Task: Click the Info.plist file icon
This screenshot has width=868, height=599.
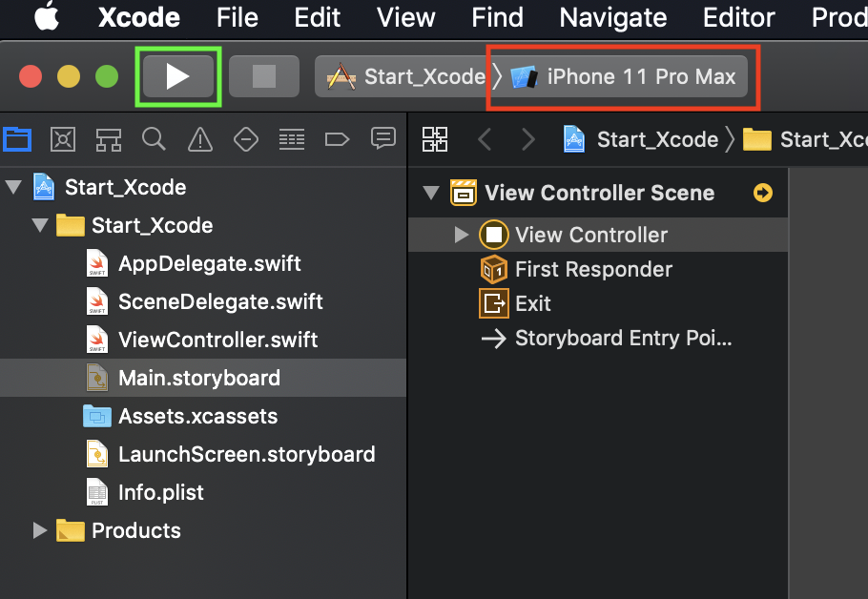Action: point(97,492)
